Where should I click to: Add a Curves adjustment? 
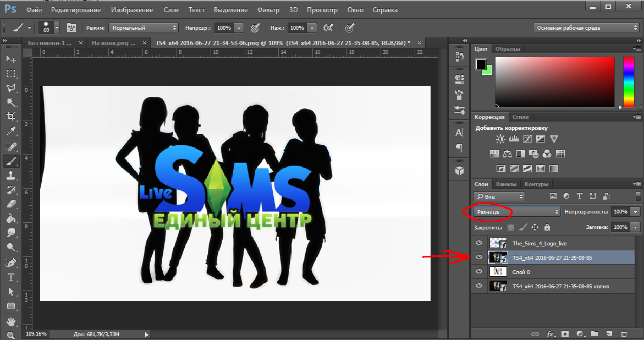click(x=527, y=139)
